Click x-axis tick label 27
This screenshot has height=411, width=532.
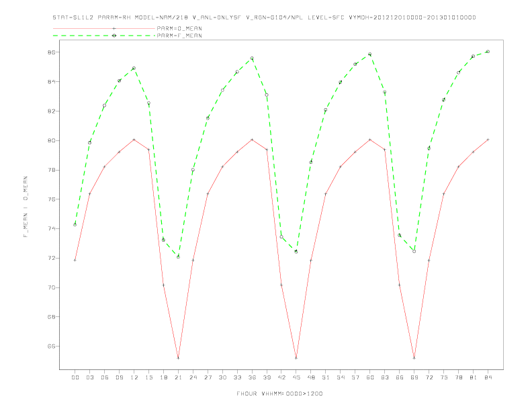[208, 377]
